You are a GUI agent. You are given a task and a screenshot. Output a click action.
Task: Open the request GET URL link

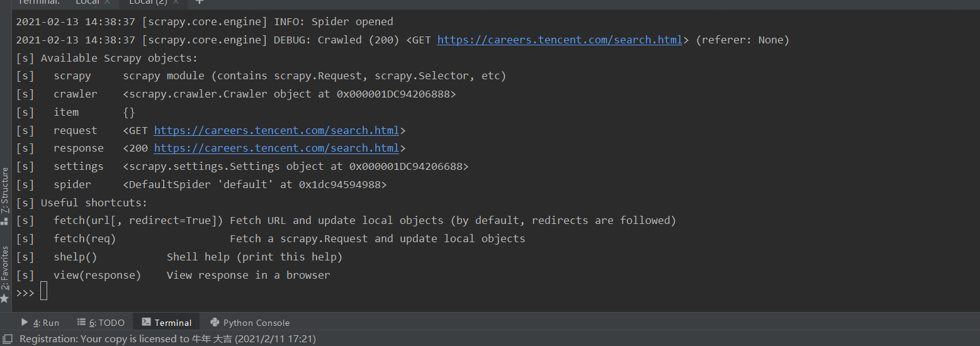[x=276, y=130]
